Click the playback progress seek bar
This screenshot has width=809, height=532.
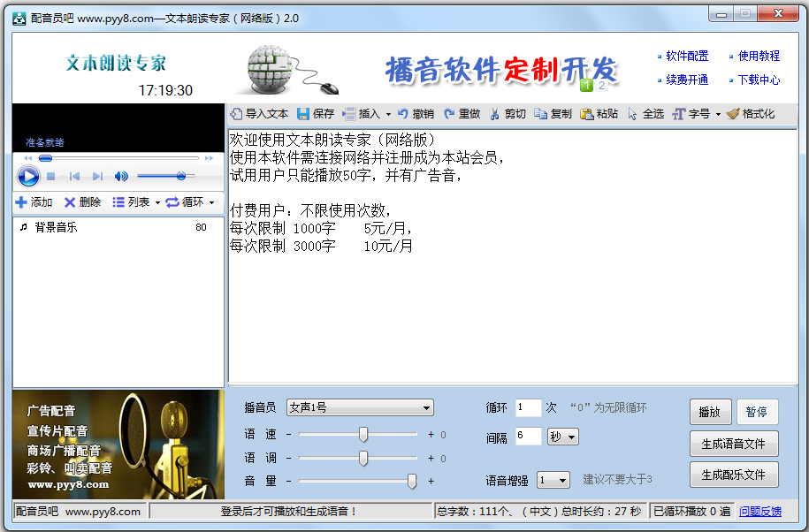pos(118,158)
